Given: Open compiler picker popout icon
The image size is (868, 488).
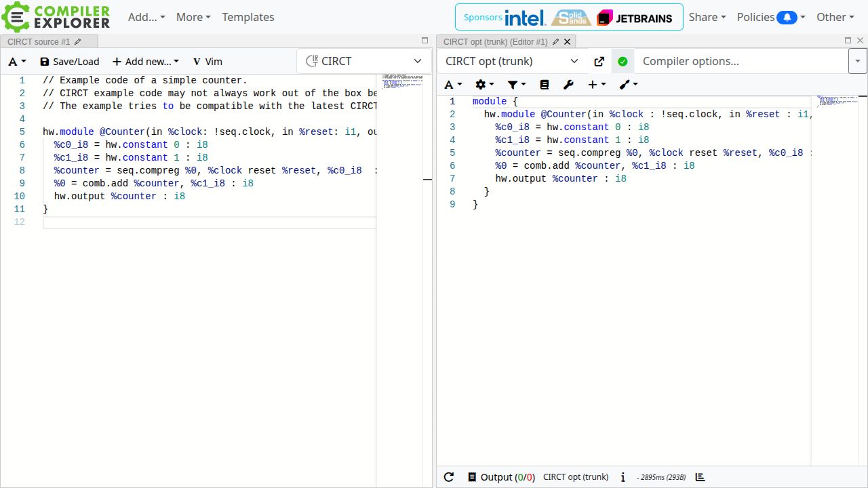Looking at the screenshot, I should click(x=599, y=62).
